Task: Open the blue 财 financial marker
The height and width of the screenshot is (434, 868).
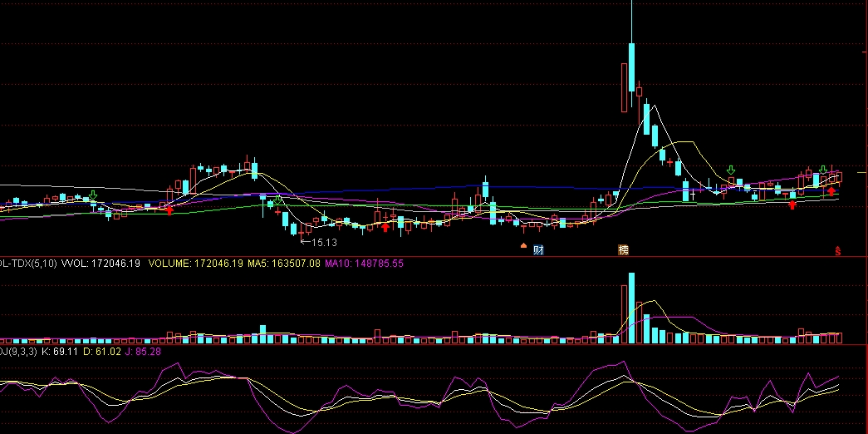Action: pyautogui.click(x=538, y=250)
